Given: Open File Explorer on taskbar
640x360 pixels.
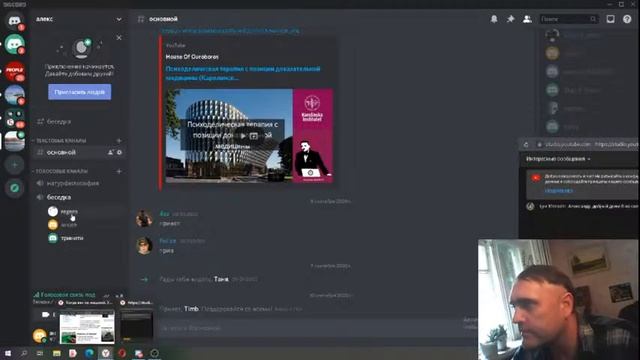Looking at the screenshot, I should (x=57, y=353).
